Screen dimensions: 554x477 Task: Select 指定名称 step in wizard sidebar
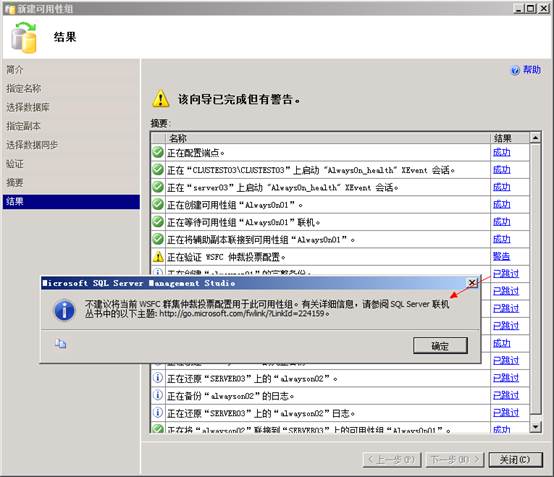24,88
